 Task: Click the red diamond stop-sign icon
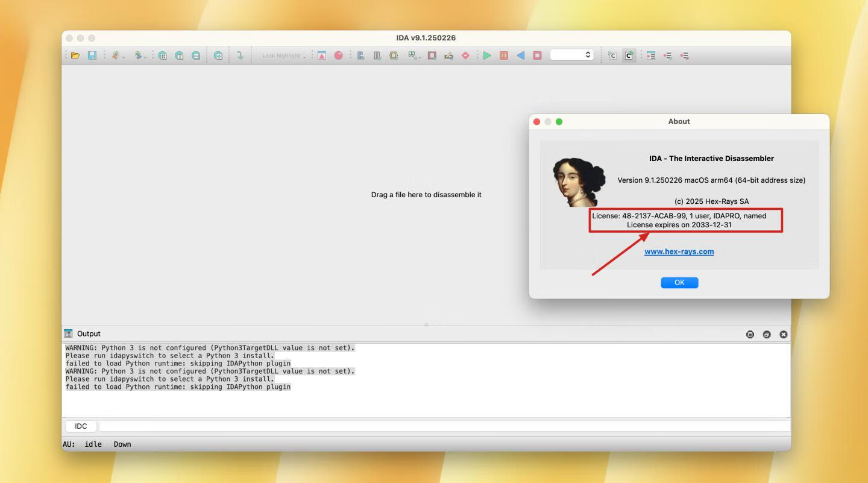click(x=465, y=55)
